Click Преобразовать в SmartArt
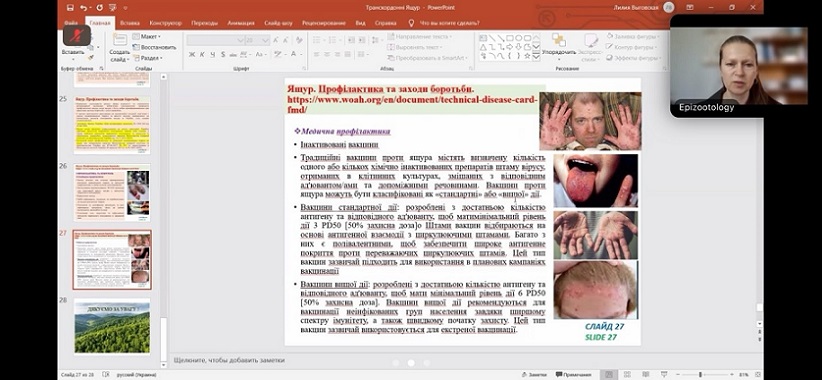 (x=428, y=58)
